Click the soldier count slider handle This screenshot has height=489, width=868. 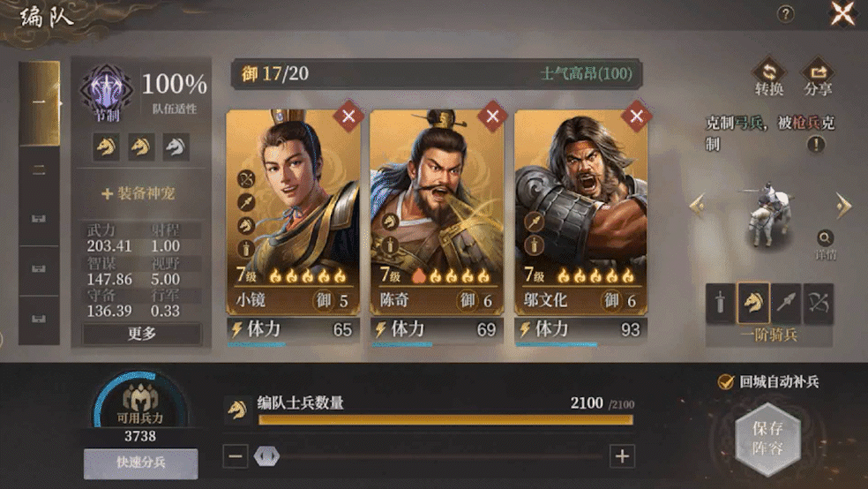(x=266, y=456)
